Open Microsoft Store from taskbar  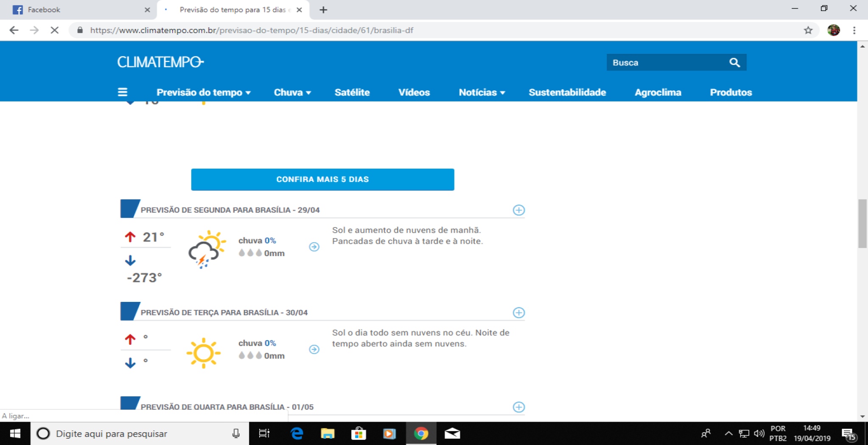pyautogui.click(x=358, y=434)
